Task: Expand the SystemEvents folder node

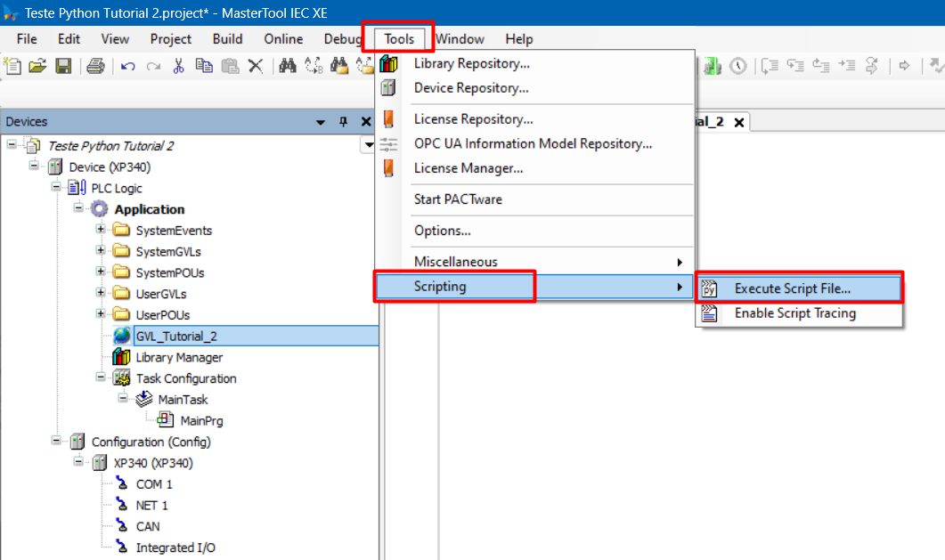Action: pos(101,231)
